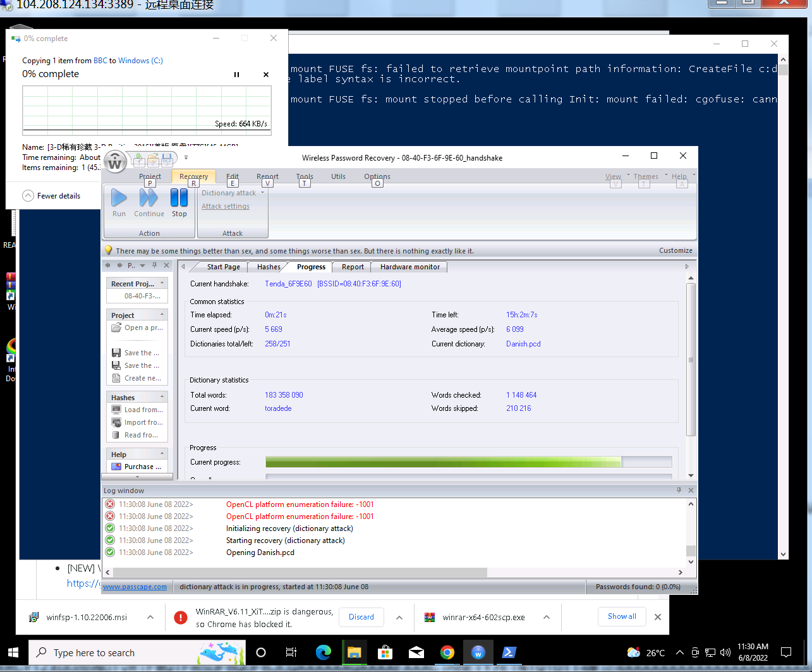Discard the blocked WinRAR download
812x672 pixels.
point(361,617)
